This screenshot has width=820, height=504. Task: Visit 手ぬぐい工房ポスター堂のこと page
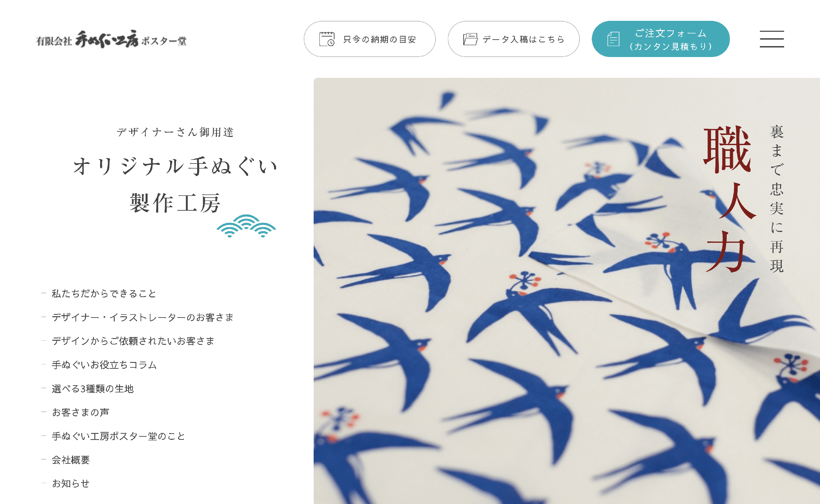coord(118,436)
